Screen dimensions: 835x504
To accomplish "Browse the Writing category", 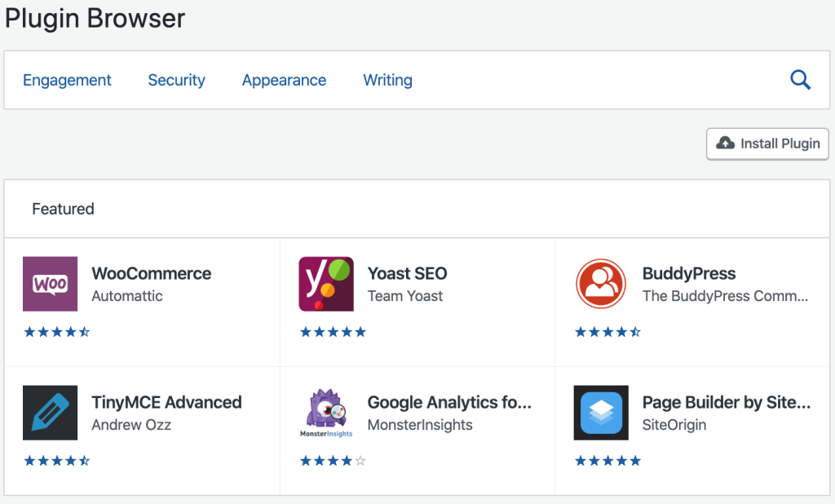I will pyautogui.click(x=387, y=80).
